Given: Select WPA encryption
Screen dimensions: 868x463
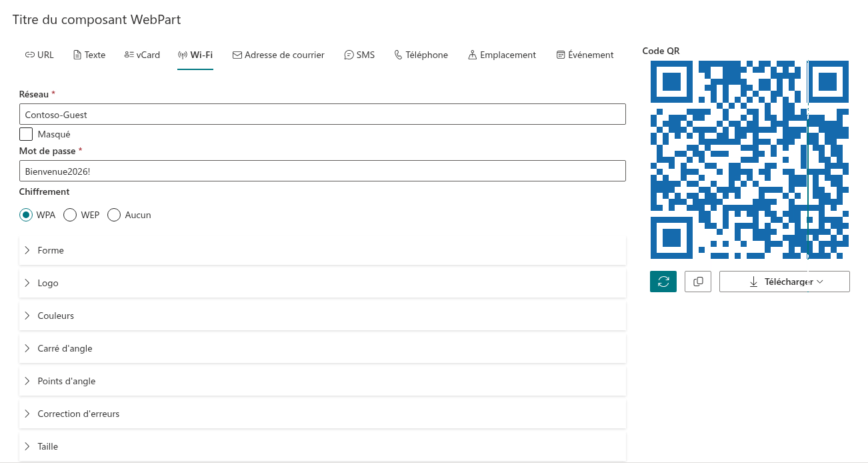Looking at the screenshot, I should (x=26, y=215).
